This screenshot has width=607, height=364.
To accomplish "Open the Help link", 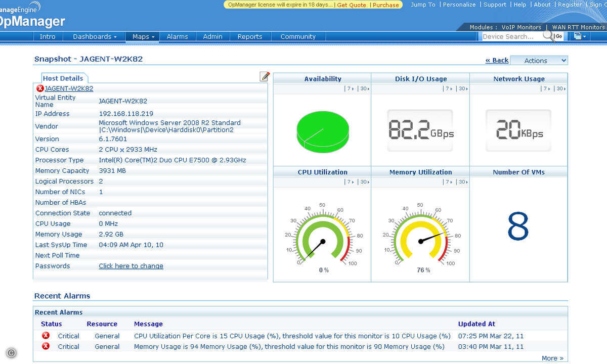I will pos(520,5).
